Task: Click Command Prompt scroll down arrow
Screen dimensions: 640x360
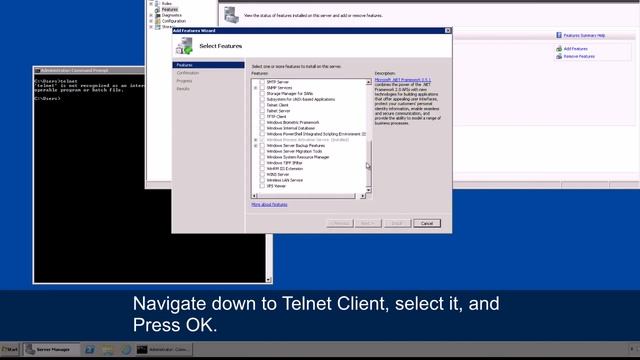Action: [269, 280]
